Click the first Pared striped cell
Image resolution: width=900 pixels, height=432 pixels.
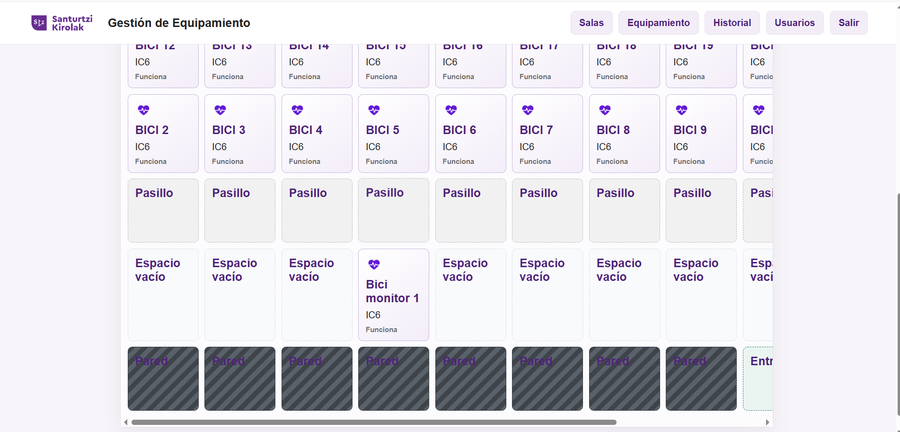coord(163,379)
